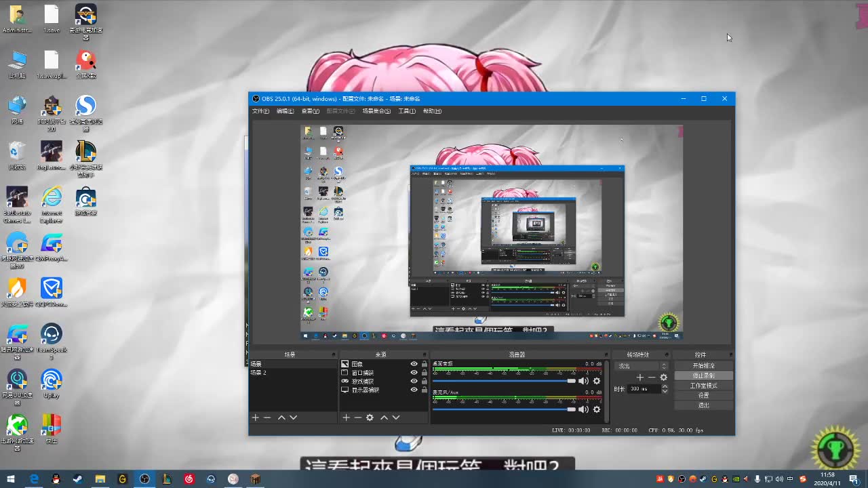Increase the transition duration with up arrow
Screen dimensions: 868x488
(665, 386)
